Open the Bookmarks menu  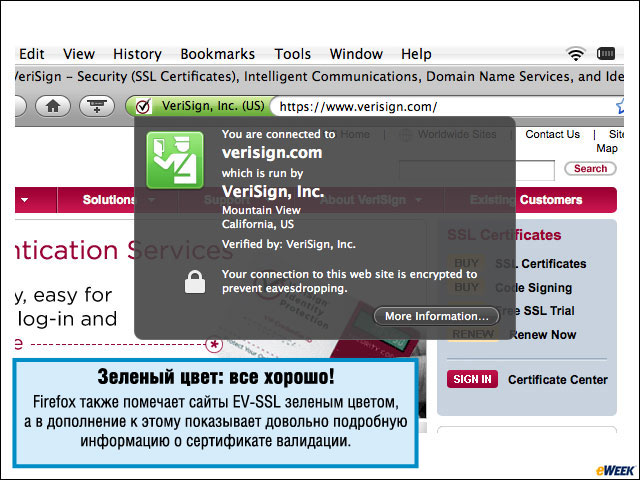click(x=218, y=54)
